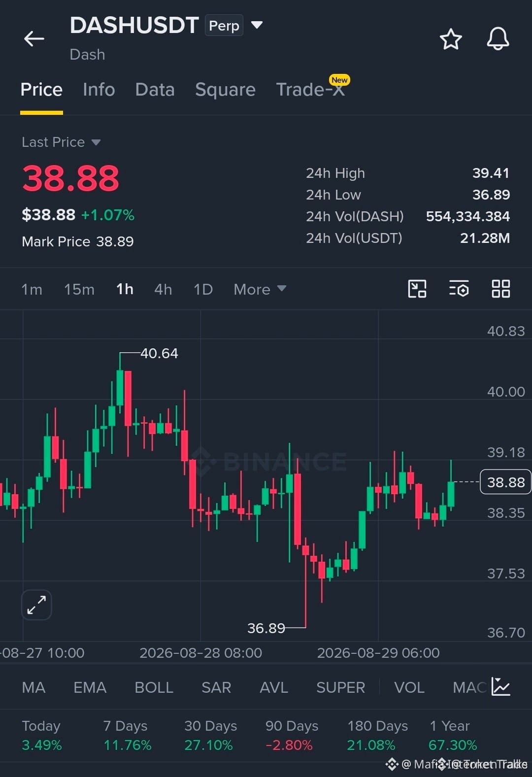Viewport: 532px width, 777px height.
Task: Toggle the SAR indicator
Action: (216, 687)
